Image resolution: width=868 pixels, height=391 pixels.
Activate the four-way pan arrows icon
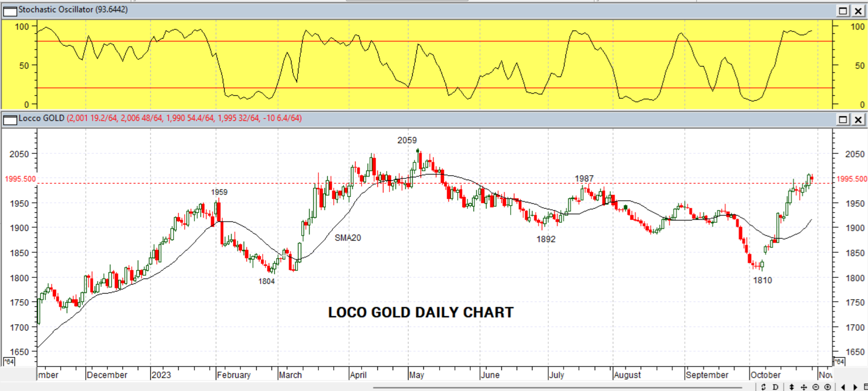[803, 387]
